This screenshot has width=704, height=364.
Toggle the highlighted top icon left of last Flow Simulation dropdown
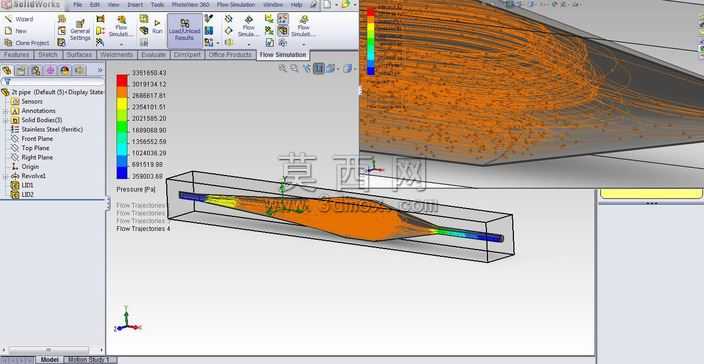pos(282,19)
